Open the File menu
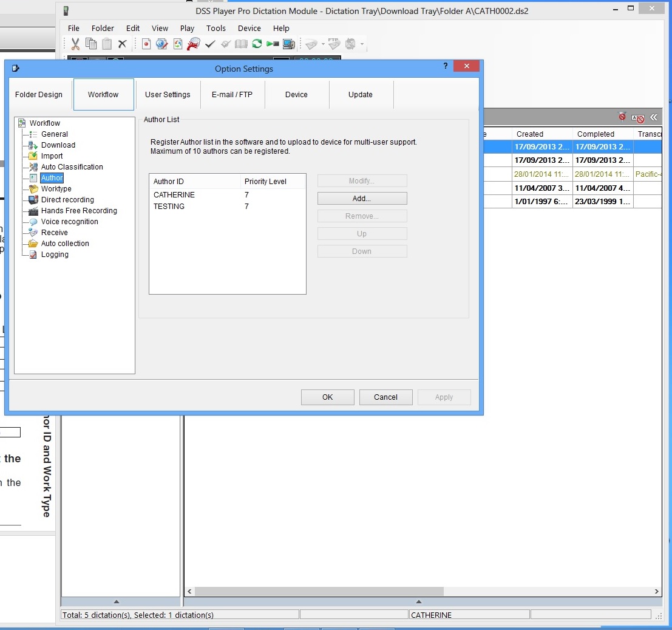672x630 pixels. [73, 29]
